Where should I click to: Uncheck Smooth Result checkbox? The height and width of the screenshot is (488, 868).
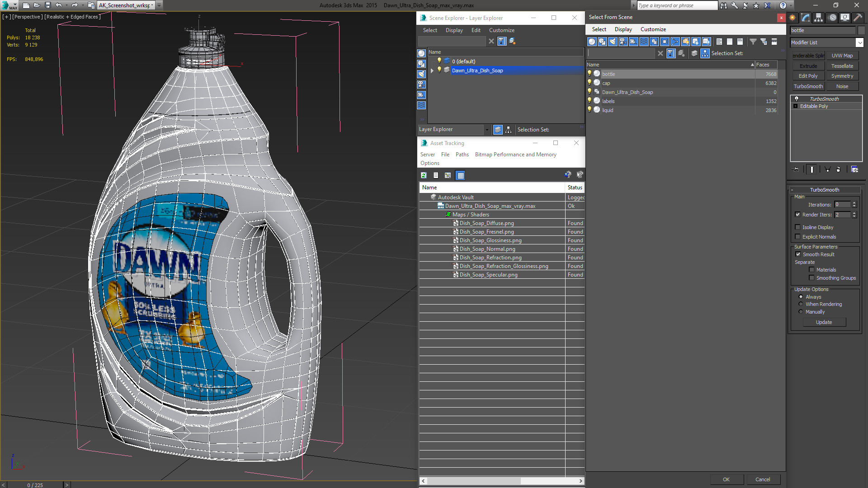(798, 254)
